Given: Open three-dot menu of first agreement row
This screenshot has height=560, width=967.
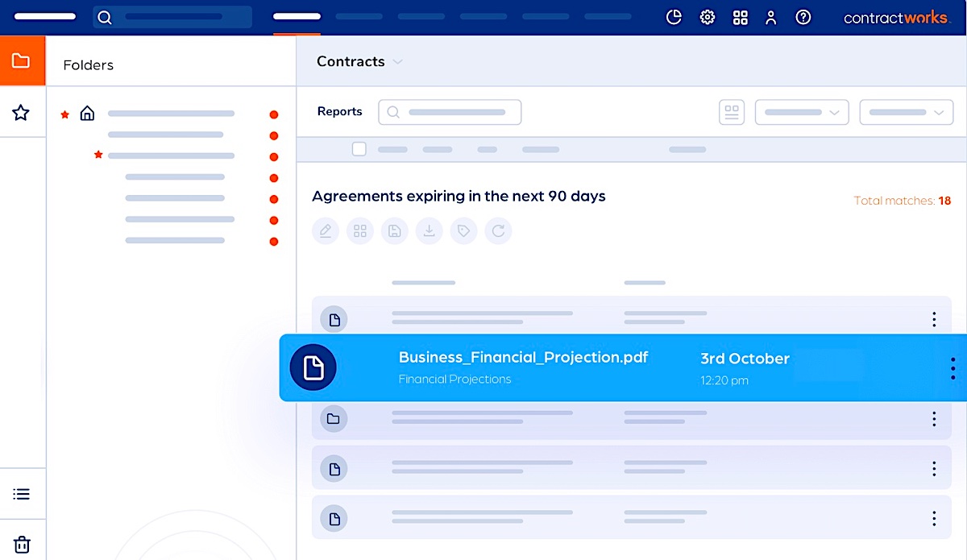Looking at the screenshot, I should point(934,319).
